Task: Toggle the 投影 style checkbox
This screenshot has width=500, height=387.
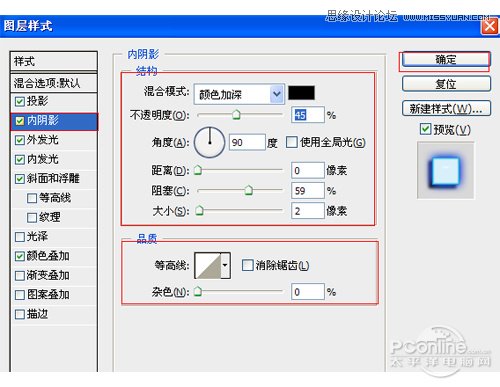Action: 20,101
